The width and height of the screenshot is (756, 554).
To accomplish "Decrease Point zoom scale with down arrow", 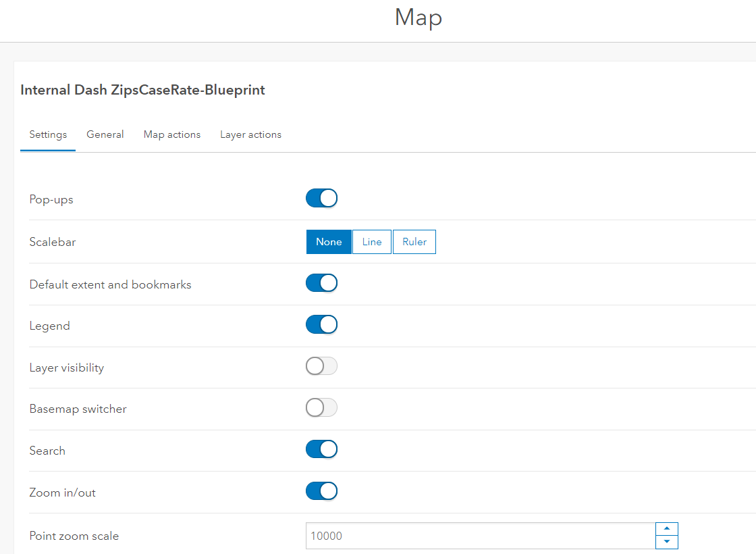I will (667, 542).
